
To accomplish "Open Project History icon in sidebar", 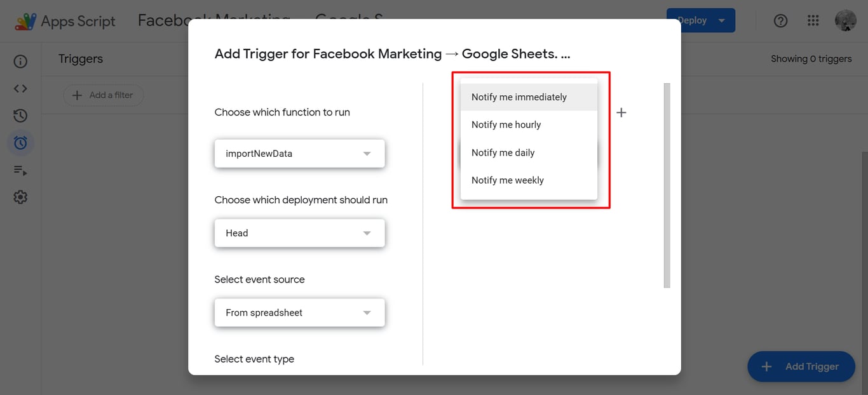I will coord(20,116).
